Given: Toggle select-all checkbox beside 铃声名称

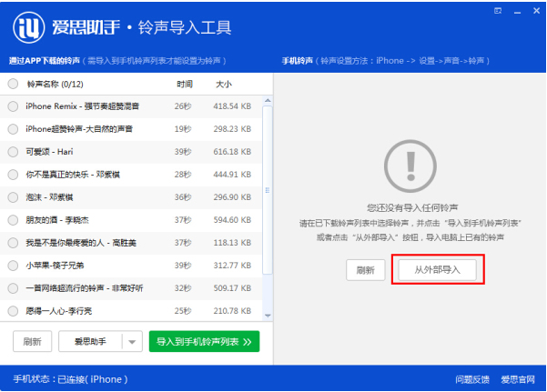Looking at the screenshot, I should [x=13, y=84].
